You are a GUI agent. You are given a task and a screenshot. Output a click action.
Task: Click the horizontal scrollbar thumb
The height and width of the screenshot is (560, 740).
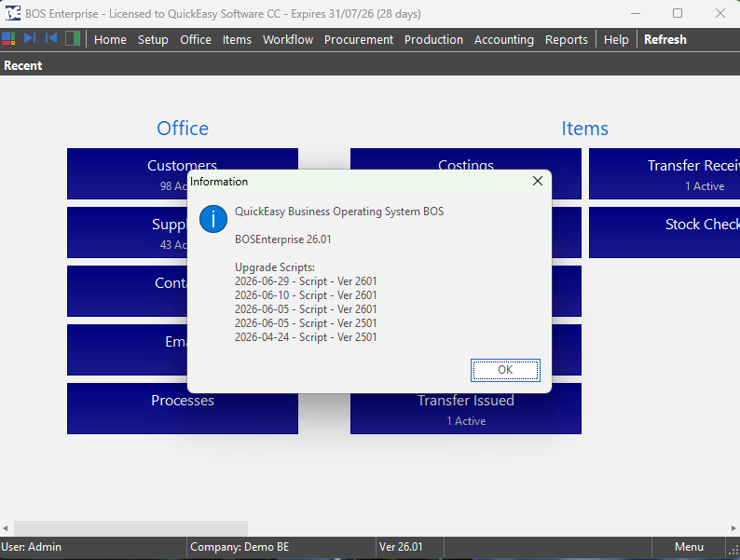(x=130, y=528)
